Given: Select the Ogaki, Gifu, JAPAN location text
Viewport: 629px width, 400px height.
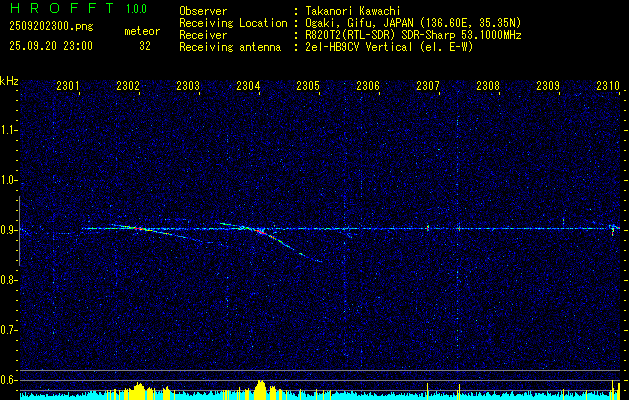Looking at the screenshot, I should (413, 23).
